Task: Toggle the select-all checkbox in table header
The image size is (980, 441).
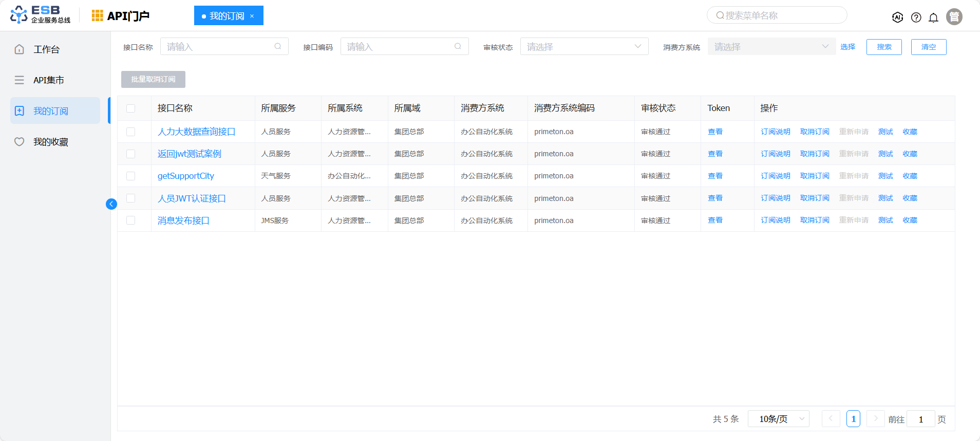Action: 131,108
